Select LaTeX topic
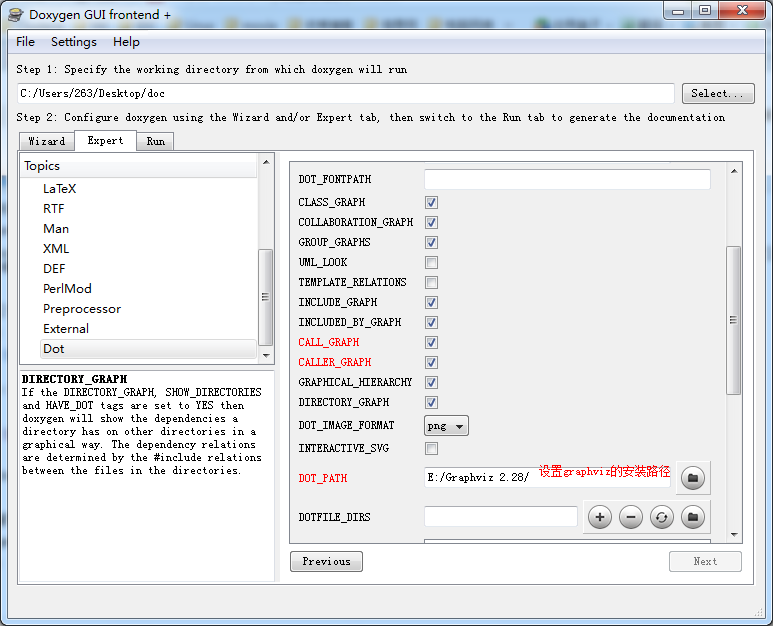This screenshot has height=626, width=773. (60, 189)
